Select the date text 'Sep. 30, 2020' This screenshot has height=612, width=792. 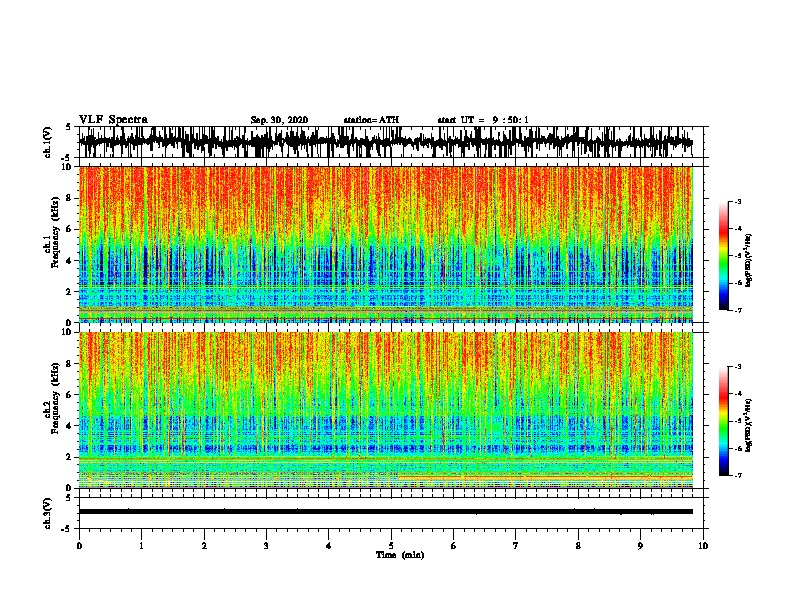(x=279, y=120)
